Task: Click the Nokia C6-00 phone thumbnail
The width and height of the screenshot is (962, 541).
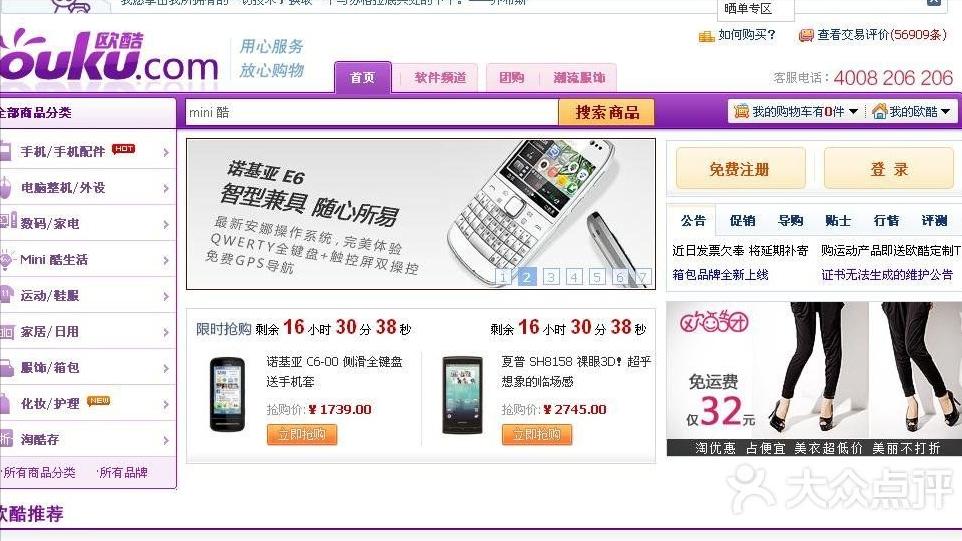Action: [x=227, y=394]
